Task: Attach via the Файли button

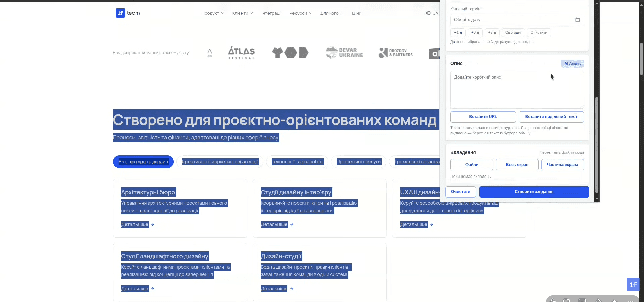Action: coord(472,165)
